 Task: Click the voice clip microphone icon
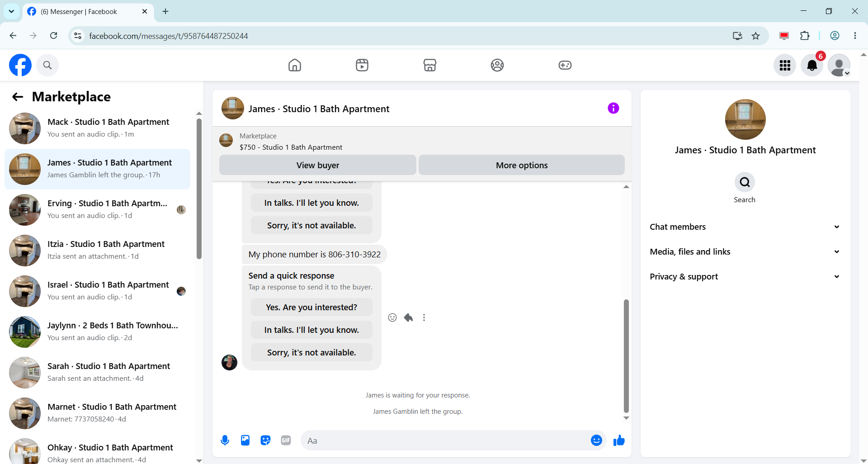225,440
